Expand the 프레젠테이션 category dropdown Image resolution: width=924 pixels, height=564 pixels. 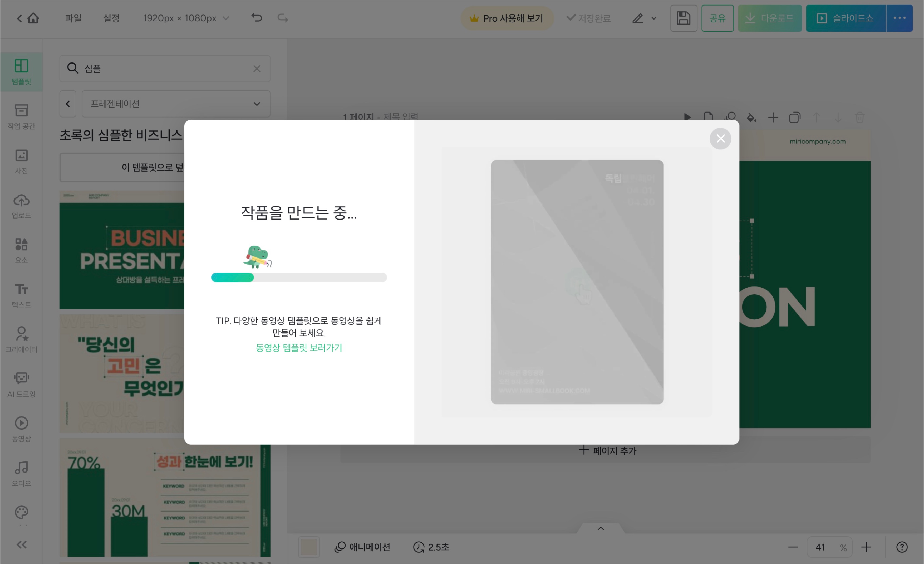[x=176, y=104]
